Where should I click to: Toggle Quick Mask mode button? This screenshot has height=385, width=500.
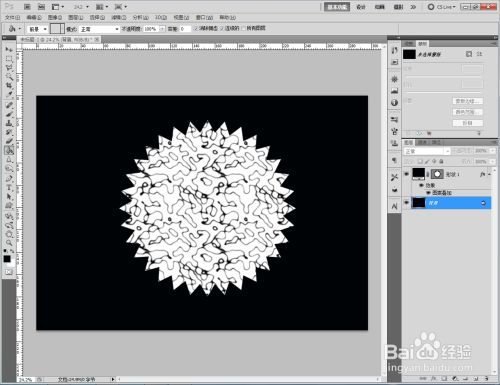pos(9,272)
